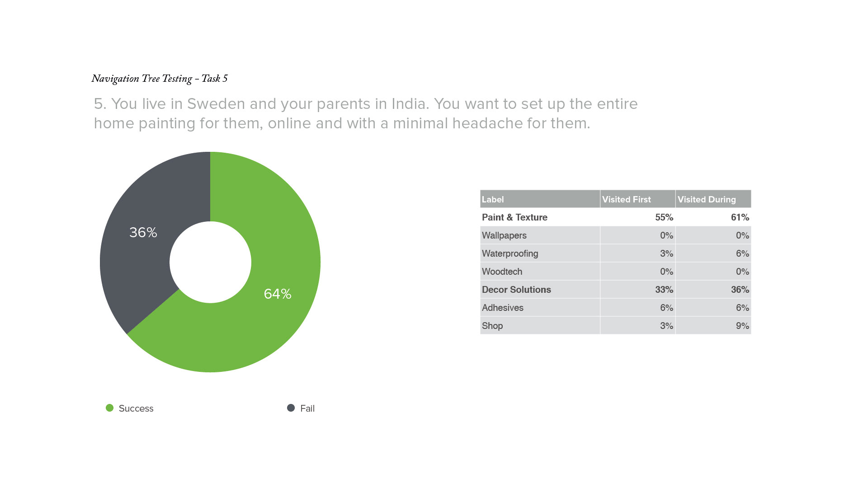Click the 33% Decor Solutions cell
Screen dimensions: 868x488
[x=664, y=290]
